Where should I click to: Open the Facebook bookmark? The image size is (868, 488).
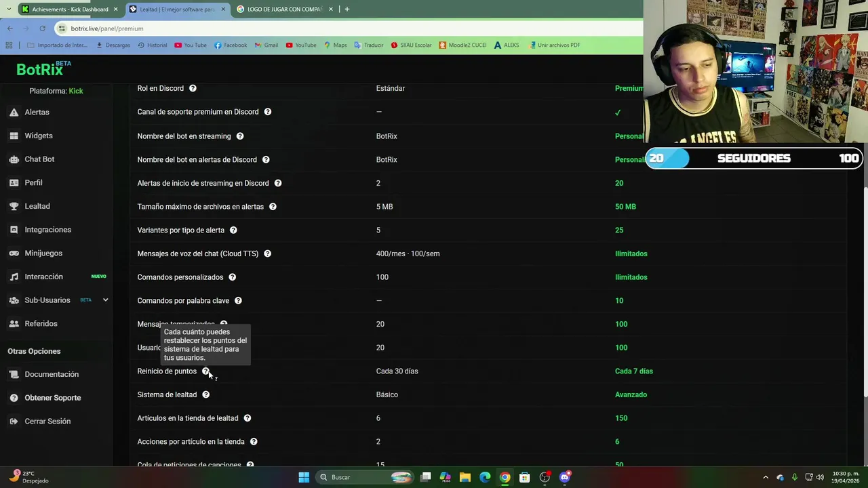tap(231, 45)
